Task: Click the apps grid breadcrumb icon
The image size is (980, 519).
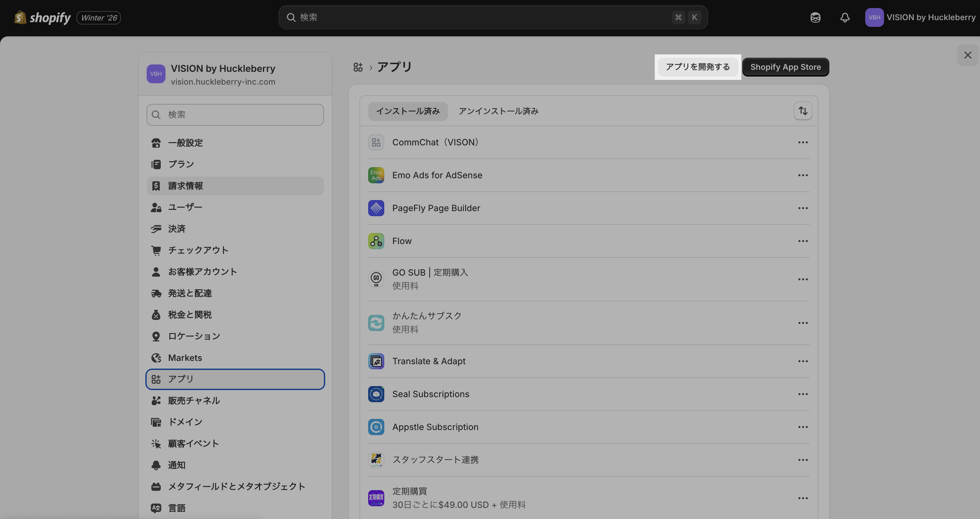Action: coord(358,67)
